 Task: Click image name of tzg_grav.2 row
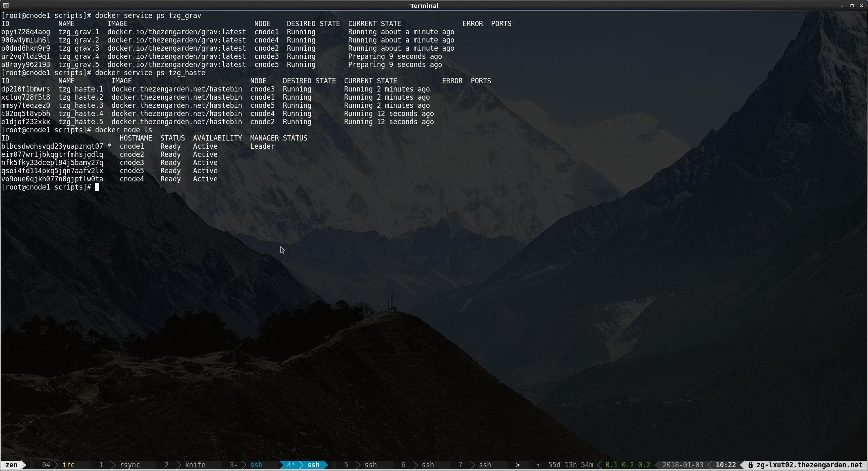177,40
